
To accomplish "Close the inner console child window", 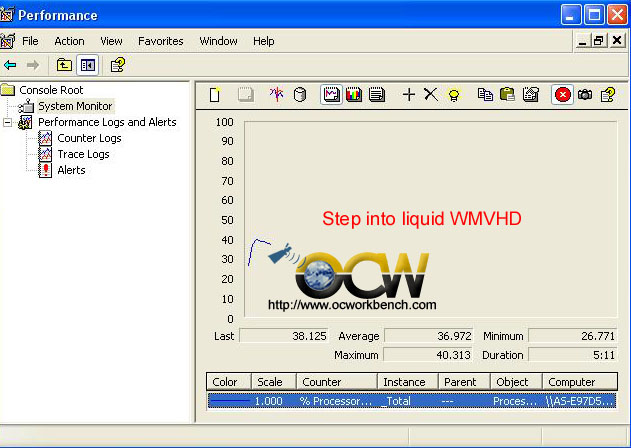I will [x=617, y=40].
